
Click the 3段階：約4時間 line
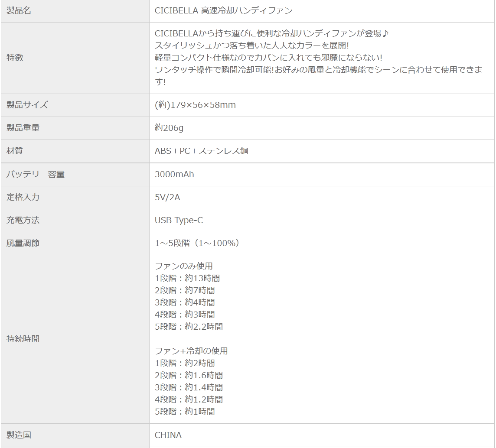click(x=185, y=302)
